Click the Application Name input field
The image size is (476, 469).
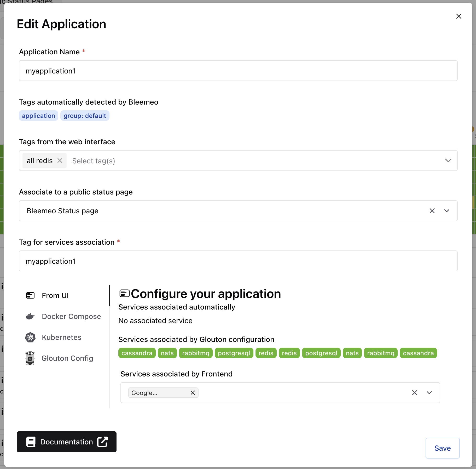tap(238, 71)
